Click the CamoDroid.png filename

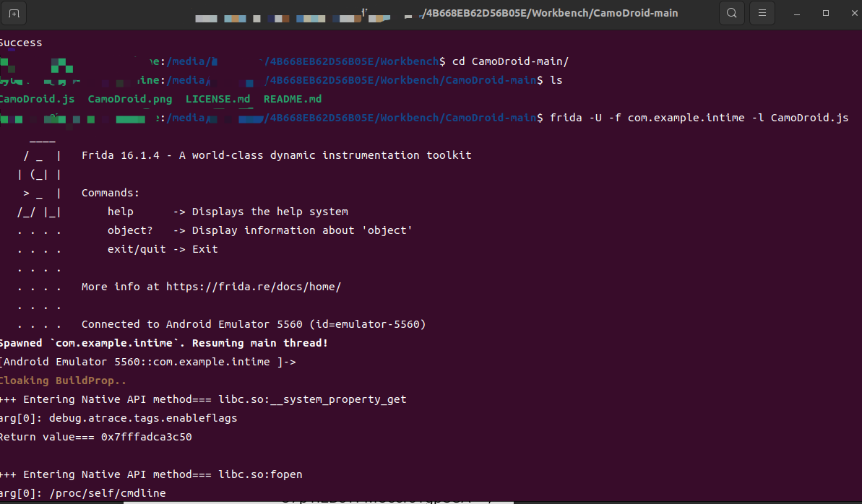tap(130, 99)
